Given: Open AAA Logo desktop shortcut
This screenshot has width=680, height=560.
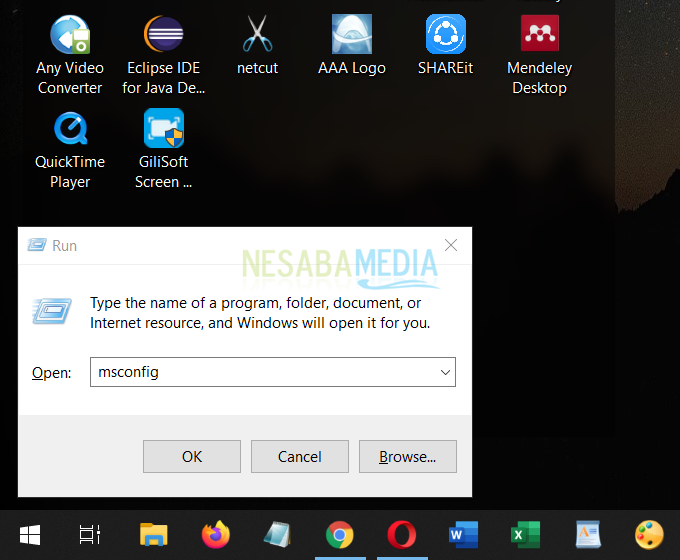Looking at the screenshot, I should [352, 45].
